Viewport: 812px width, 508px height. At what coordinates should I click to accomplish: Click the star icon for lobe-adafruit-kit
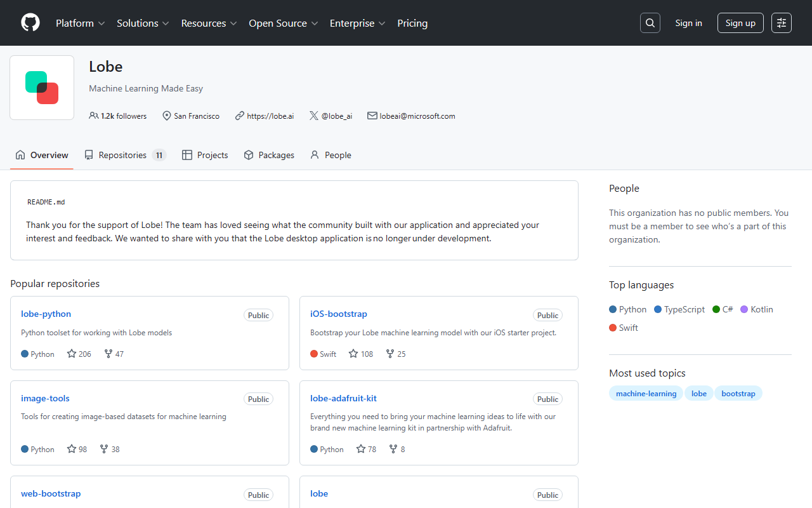pyautogui.click(x=361, y=449)
